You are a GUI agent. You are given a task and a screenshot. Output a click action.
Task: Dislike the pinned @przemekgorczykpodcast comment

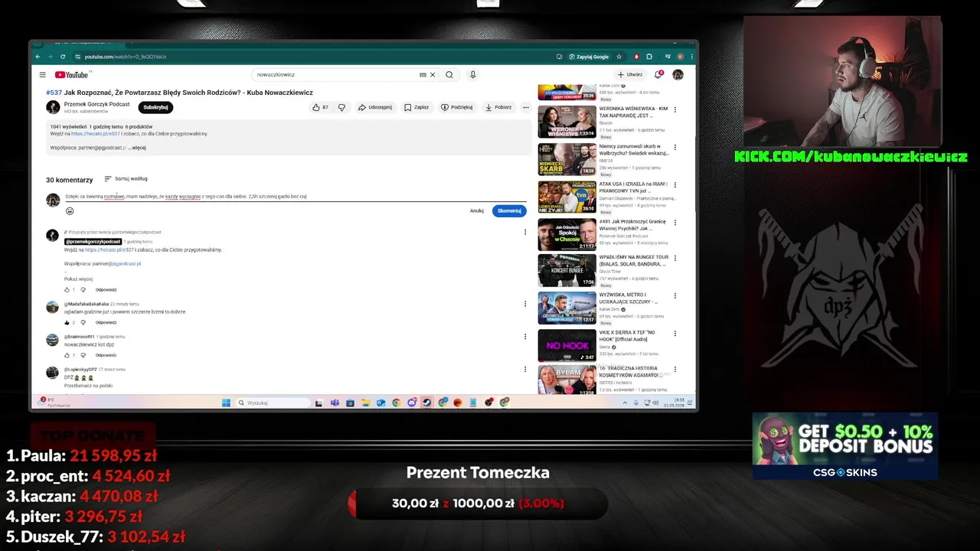coord(83,290)
